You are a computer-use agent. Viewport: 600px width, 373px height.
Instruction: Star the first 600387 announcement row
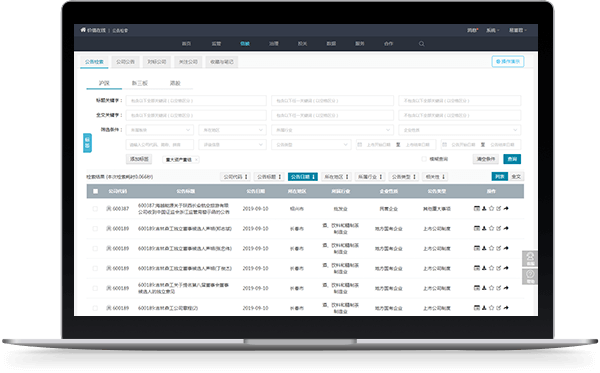click(x=491, y=208)
